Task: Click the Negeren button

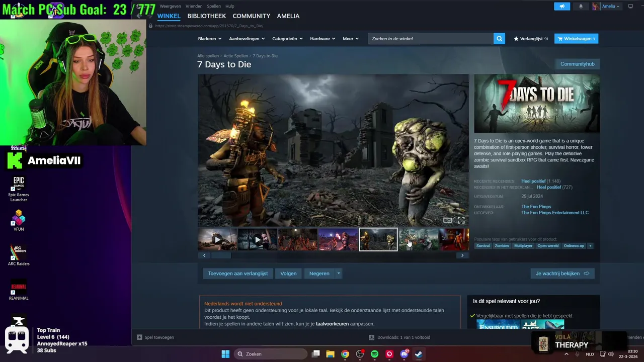Action: pos(319,274)
